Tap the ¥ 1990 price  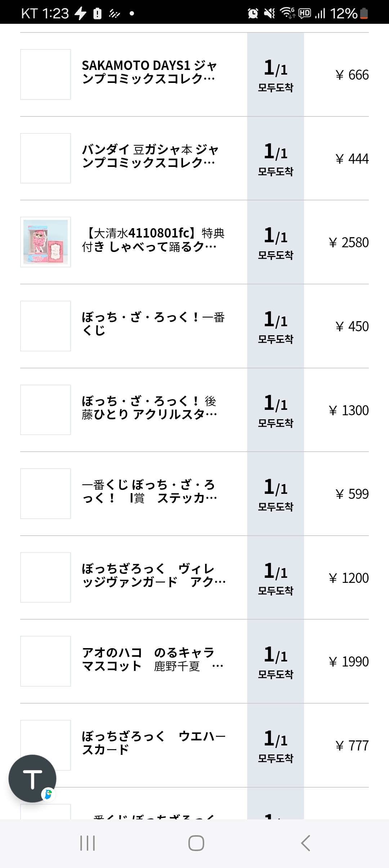349,662
